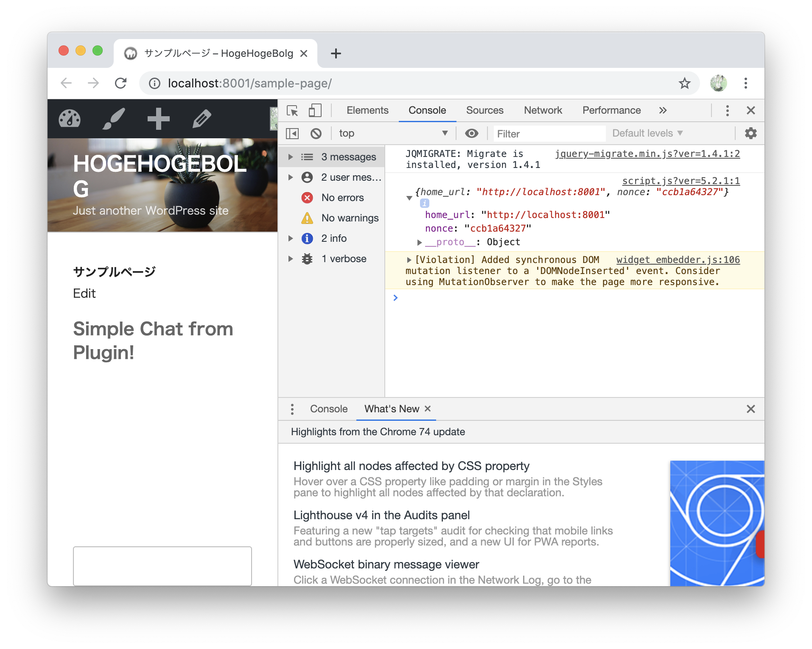Hide the console sidebar panel
The height and width of the screenshot is (649, 812).
292,133
